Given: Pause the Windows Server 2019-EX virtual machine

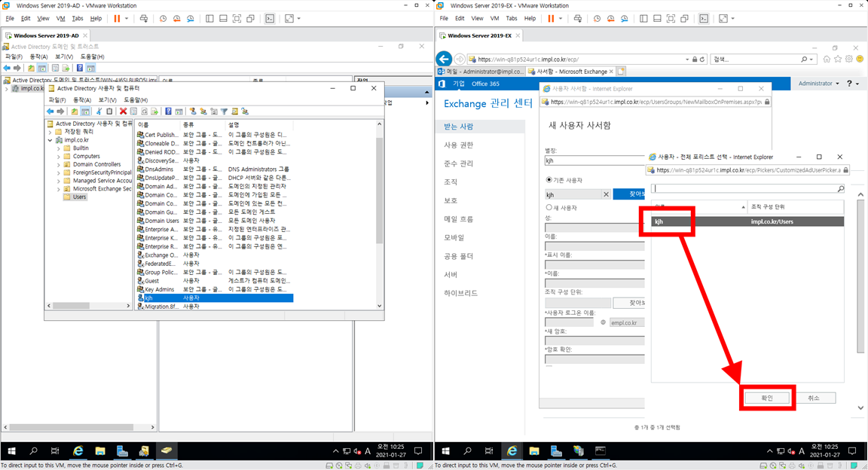Looking at the screenshot, I should [551, 18].
